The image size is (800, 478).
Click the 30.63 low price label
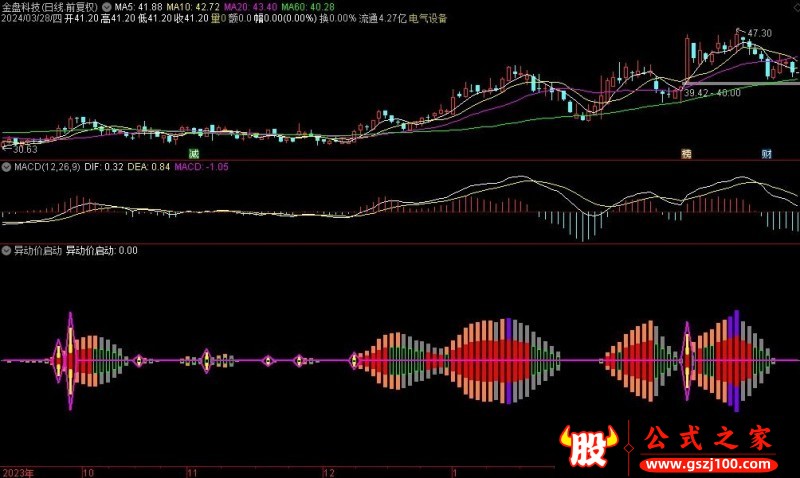(x=20, y=149)
